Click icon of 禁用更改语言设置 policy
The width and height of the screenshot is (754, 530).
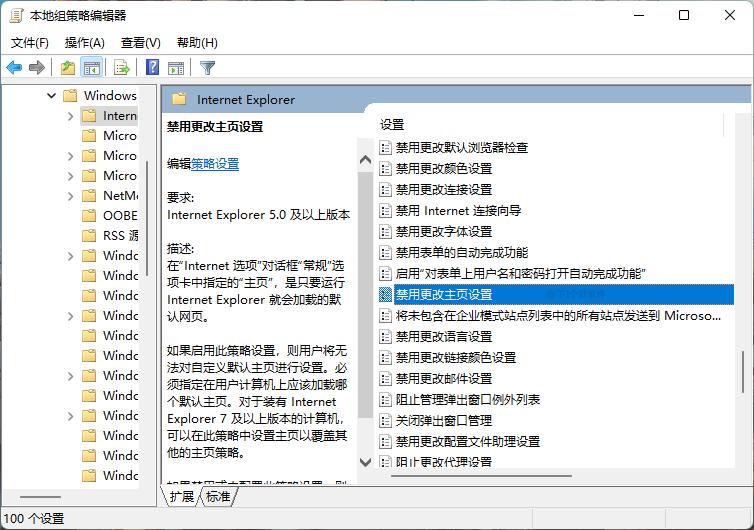385,337
